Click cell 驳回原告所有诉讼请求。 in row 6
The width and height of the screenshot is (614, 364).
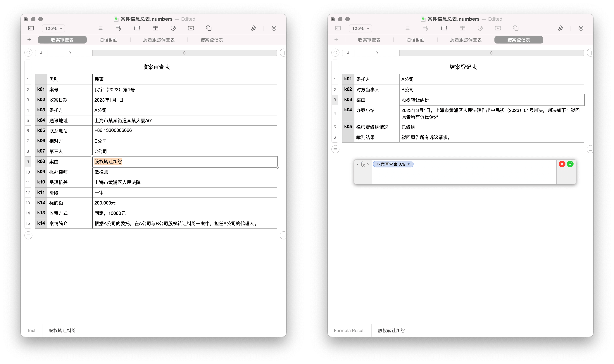pos(491,137)
